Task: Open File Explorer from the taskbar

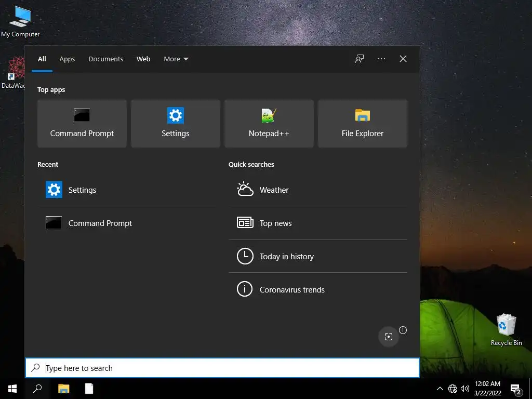Action: [63, 389]
